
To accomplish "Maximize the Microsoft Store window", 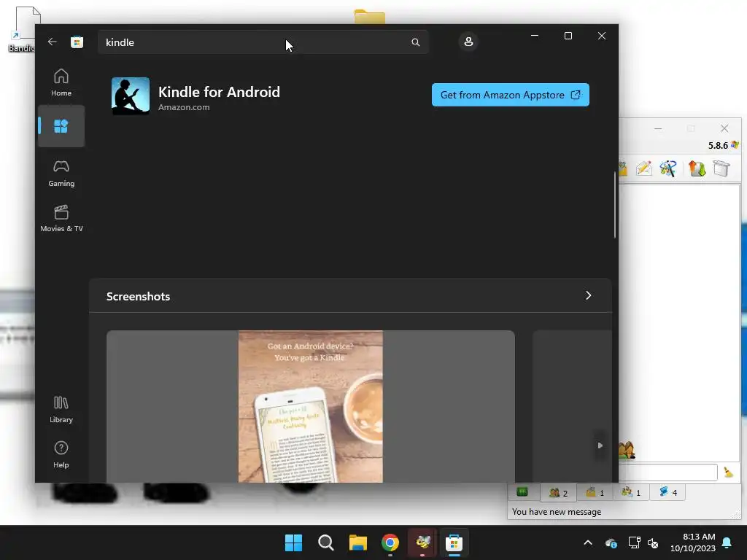I will coord(568,36).
